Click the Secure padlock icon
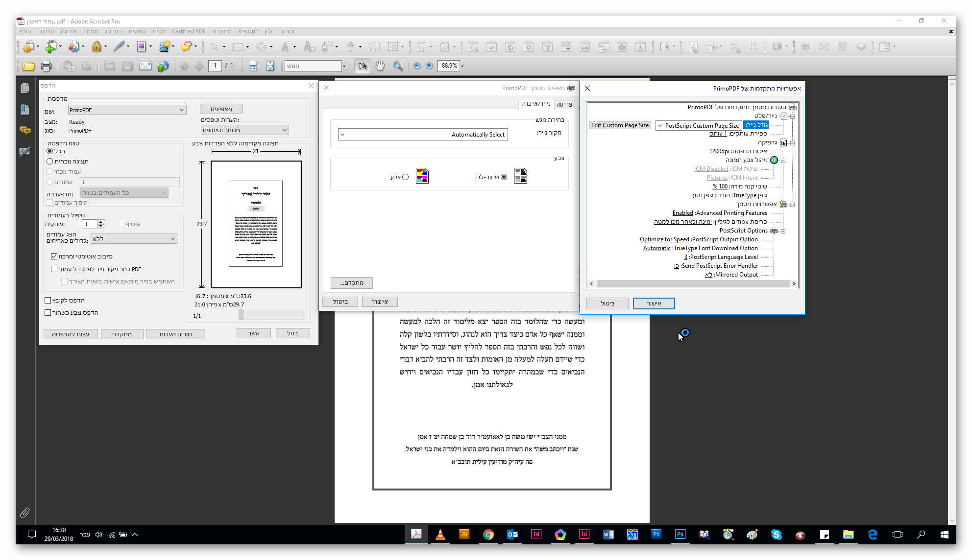Viewport: 972px width, 560px height. [97, 47]
